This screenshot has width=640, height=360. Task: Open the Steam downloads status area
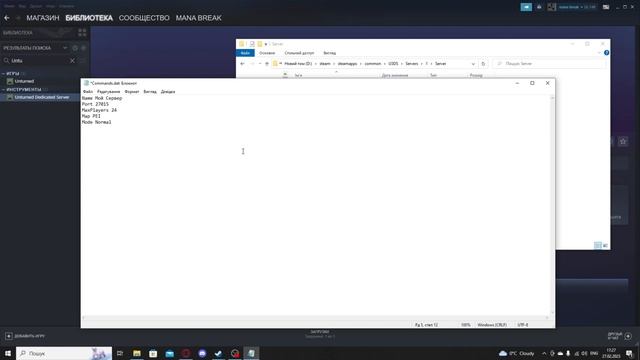click(x=320, y=334)
